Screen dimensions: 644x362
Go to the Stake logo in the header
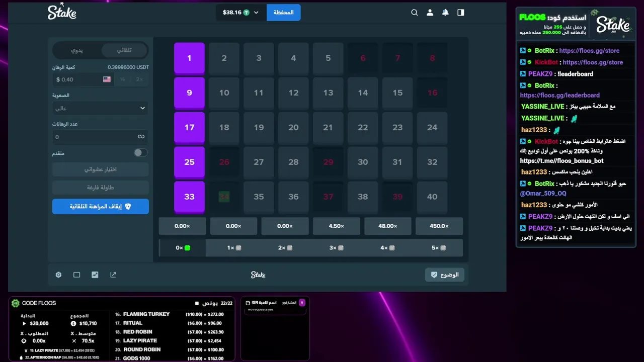[62, 13]
